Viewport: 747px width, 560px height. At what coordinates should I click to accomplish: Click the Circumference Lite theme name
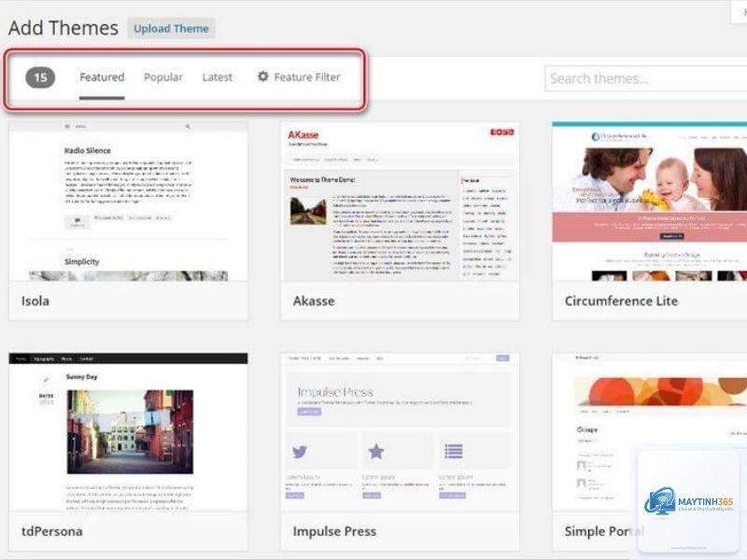pyautogui.click(x=621, y=301)
